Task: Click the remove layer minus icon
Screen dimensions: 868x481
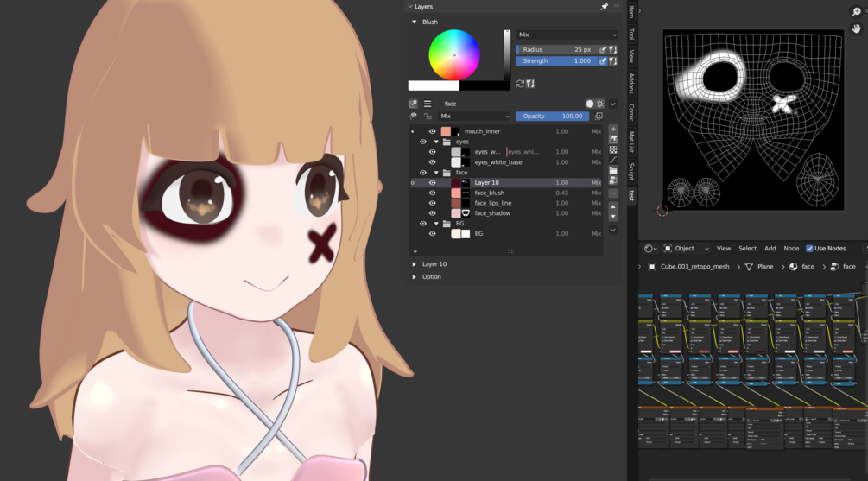Action: click(x=613, y=193)
